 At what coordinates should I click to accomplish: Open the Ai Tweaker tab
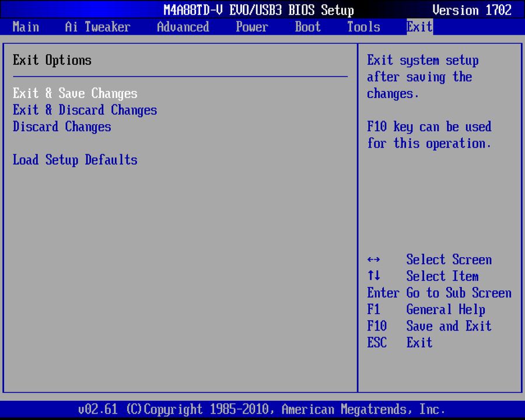tap(97, 27)
